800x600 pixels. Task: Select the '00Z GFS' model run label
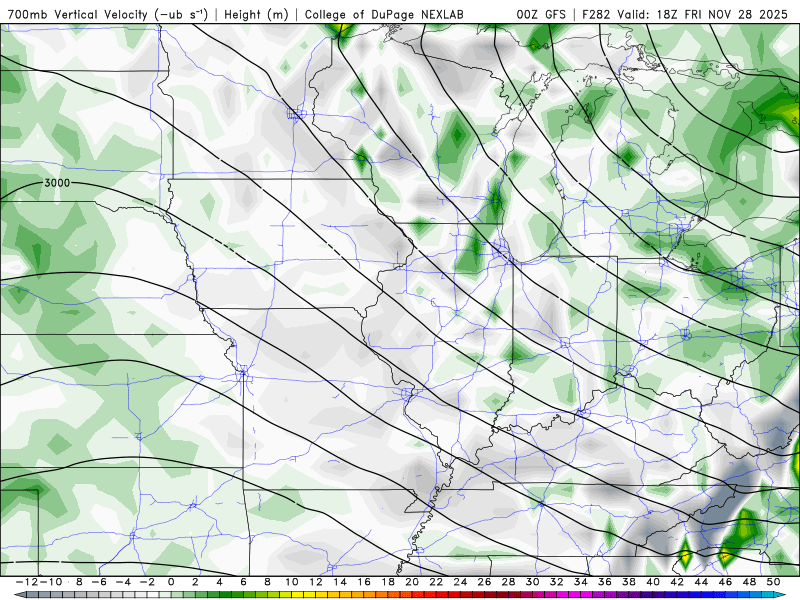click(541, 15)
